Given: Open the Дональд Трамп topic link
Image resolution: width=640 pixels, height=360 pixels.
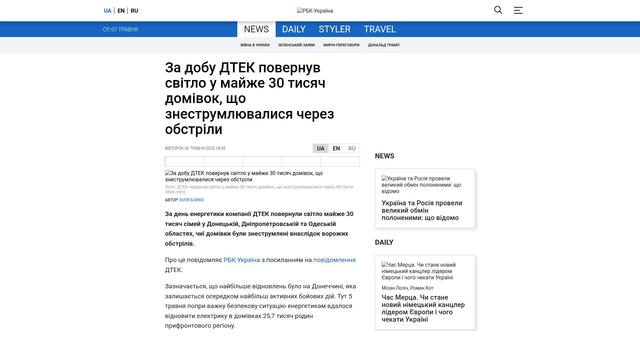Looking at the screenshot, I should point(384,45).
